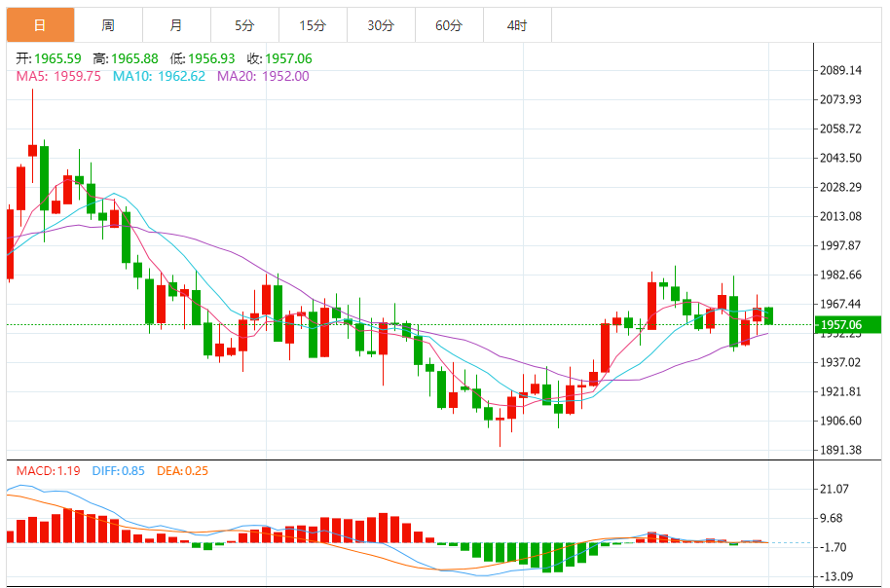Click the MACD:1.19 indicator label
This screenshot has height=588, width=890.
point(49,471)
